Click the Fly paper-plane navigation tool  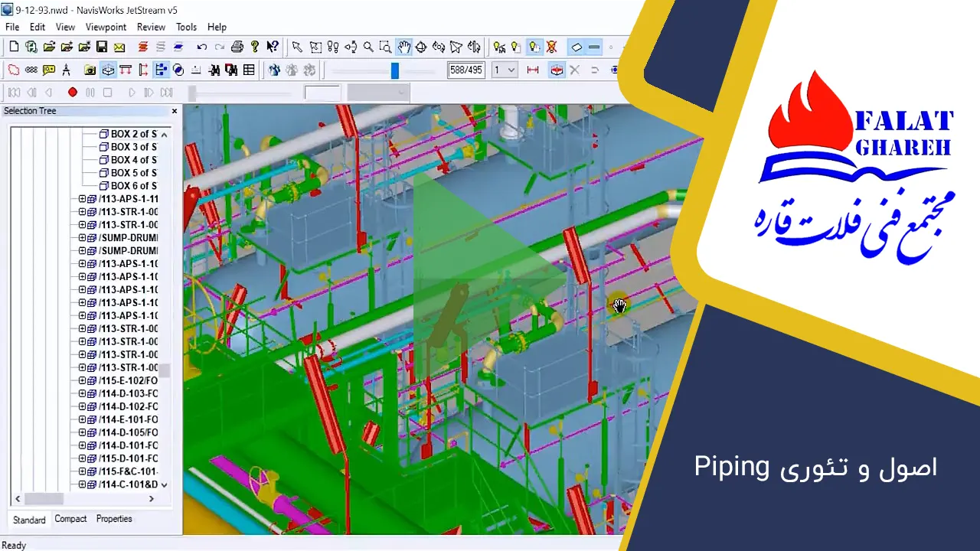(x=456, y=47)
